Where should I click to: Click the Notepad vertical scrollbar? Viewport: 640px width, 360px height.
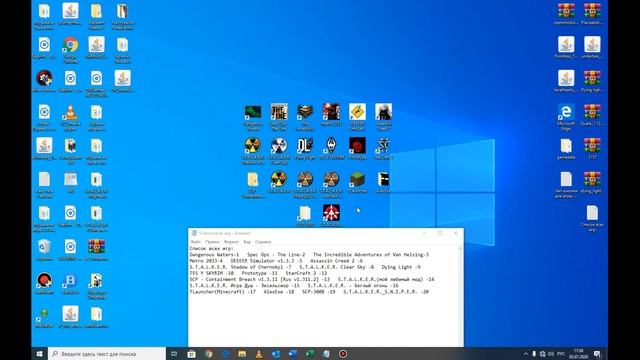(461, 296)
